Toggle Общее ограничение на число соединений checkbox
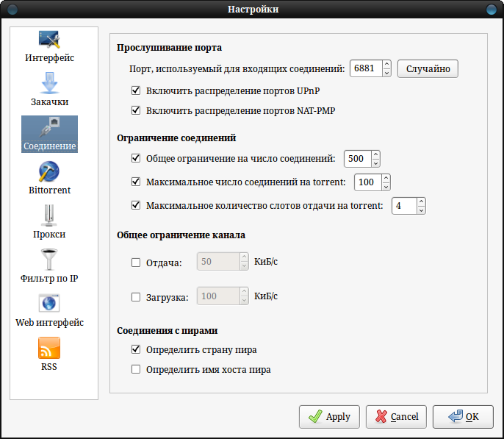Screen dimensions: 504x439 click(136, 158)
